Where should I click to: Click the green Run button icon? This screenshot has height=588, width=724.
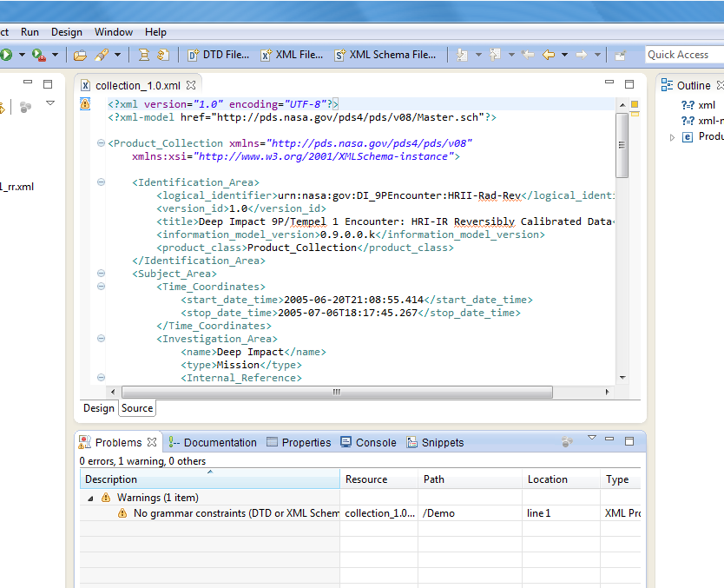(x=5, y=55)
